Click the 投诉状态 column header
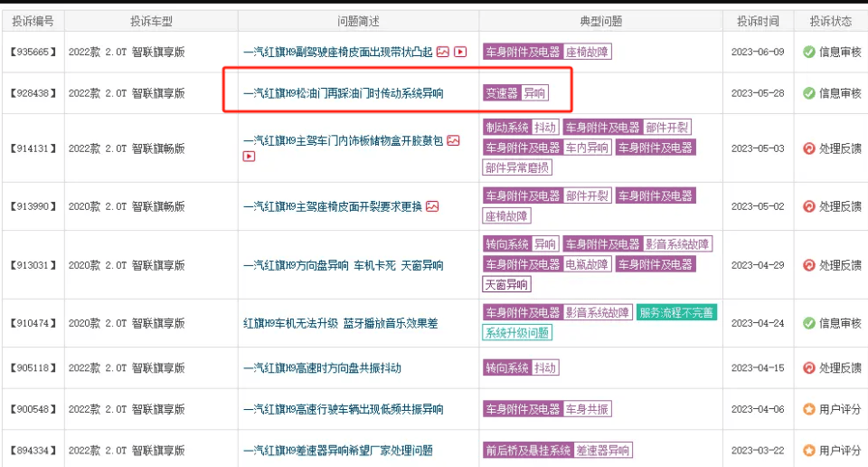 pos(831,21)
